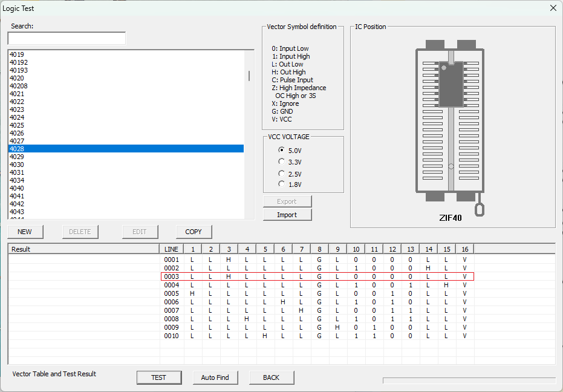This screenshot has width=563, height=392.
Task: Choose the 2.5V voltage radio button
Action: [281, 174]
